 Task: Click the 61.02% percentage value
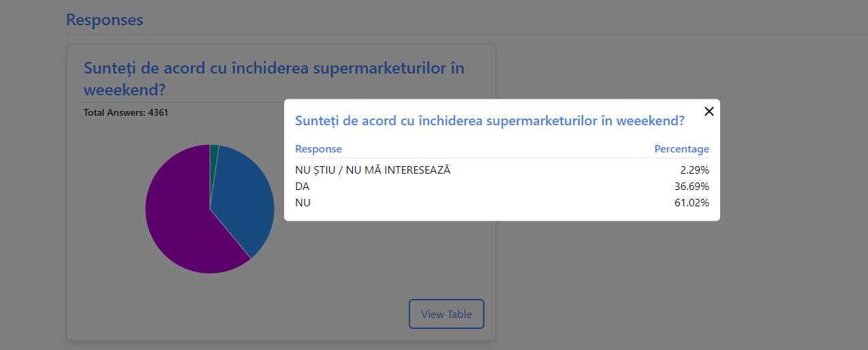click(x=692, y=203)
